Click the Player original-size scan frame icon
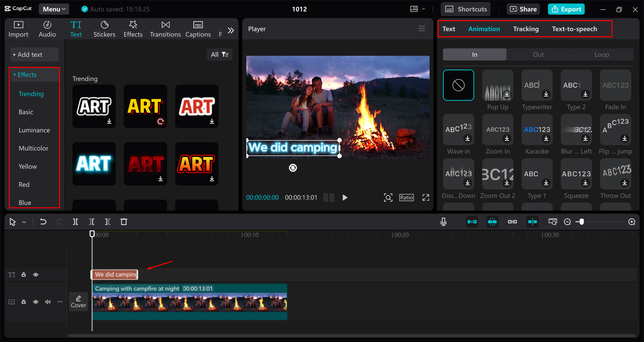 pyautogui.click(x=388, y=197)
